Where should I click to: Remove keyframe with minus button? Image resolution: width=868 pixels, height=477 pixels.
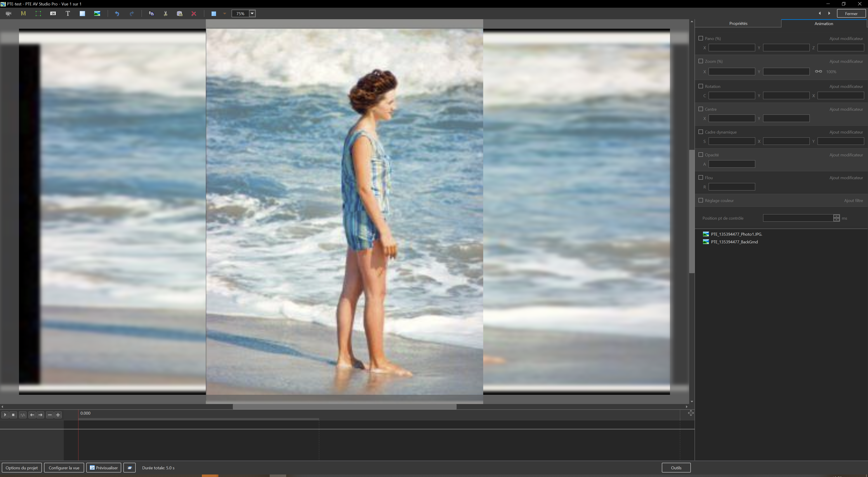click(x=50, y=415)
